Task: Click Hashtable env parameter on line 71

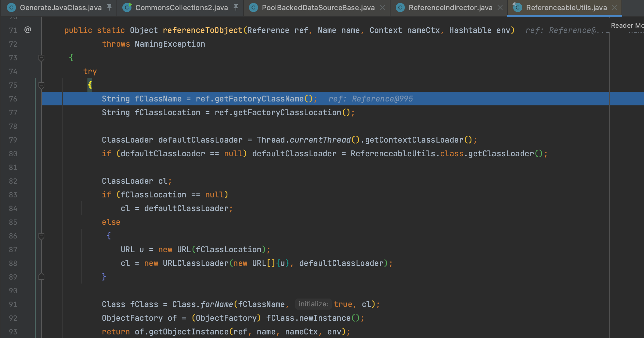Action: point(480,30)
